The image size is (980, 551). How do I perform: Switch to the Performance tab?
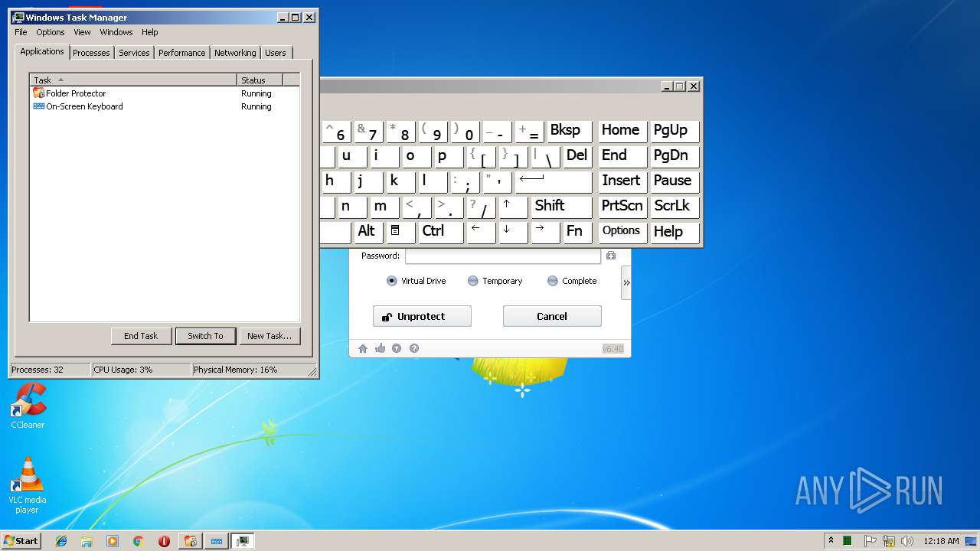coord(182,53)
